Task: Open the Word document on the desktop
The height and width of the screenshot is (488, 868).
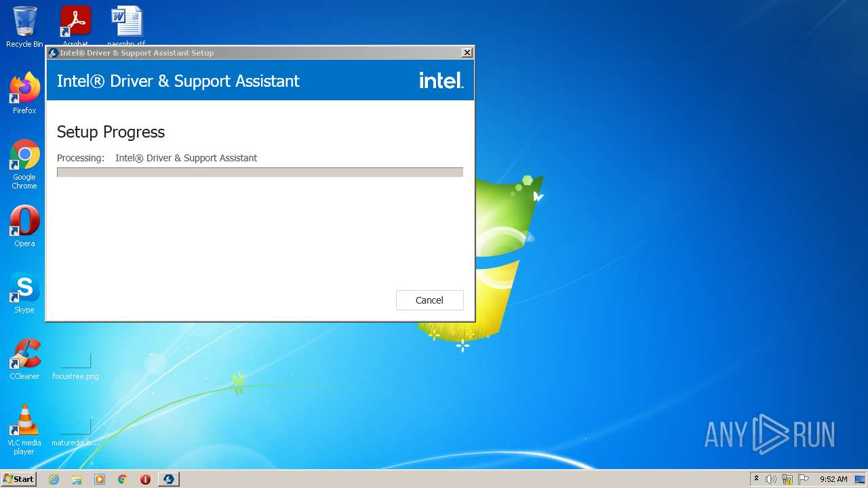Action: tap(127, 26)
